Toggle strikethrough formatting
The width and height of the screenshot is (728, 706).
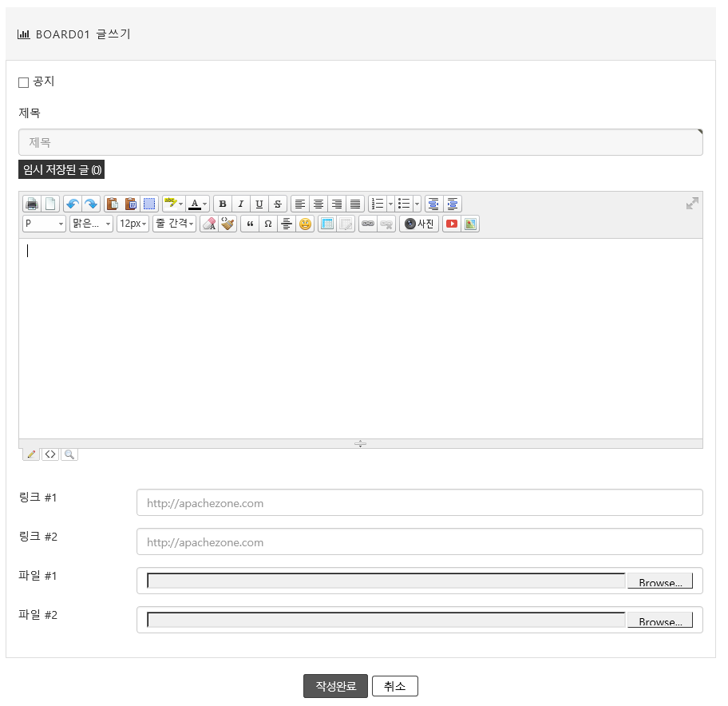(x=278, y=204)
